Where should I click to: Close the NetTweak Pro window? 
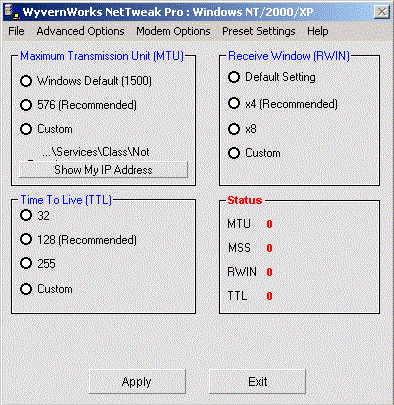click(381, 12)
